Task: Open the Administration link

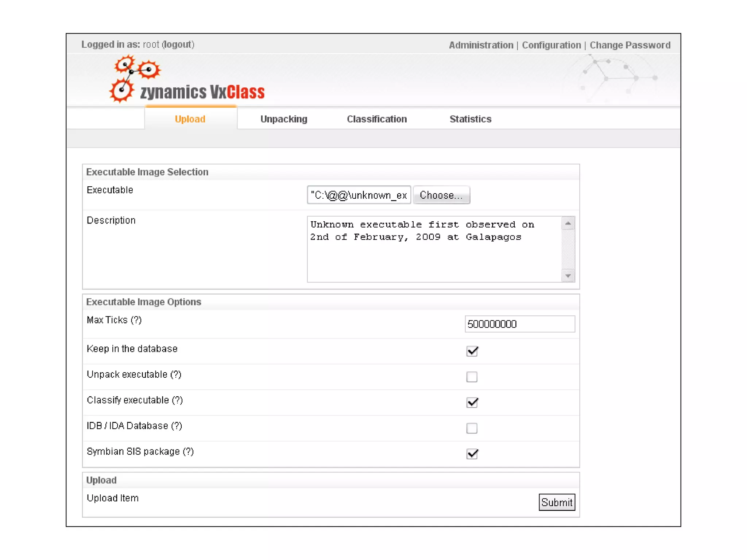Action: (481, 45)
